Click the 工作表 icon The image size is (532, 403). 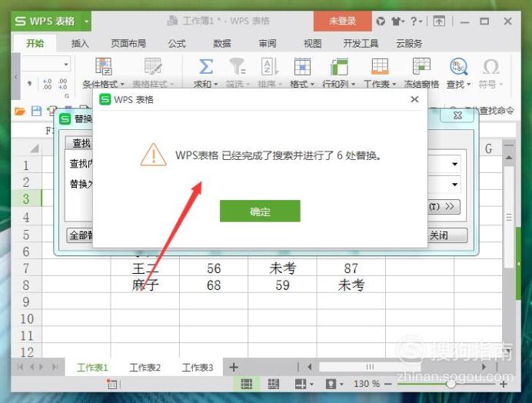(x=380, y=66)
